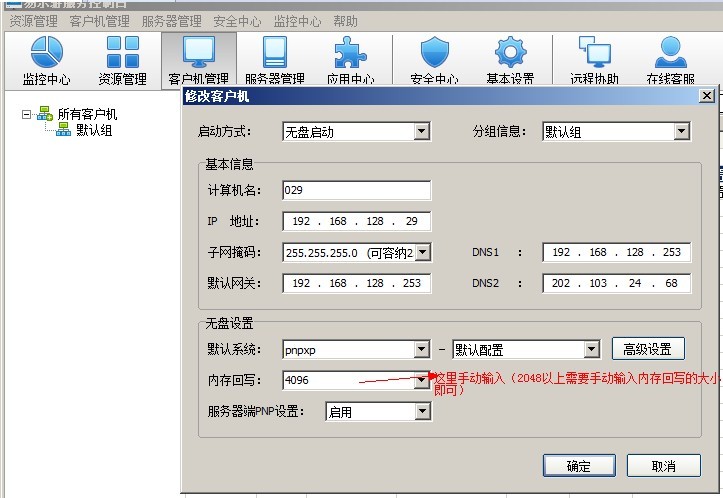Screen dimensions: 723x498
Task: Select 默认组 in the client tree
Action: tap(93, 130)
